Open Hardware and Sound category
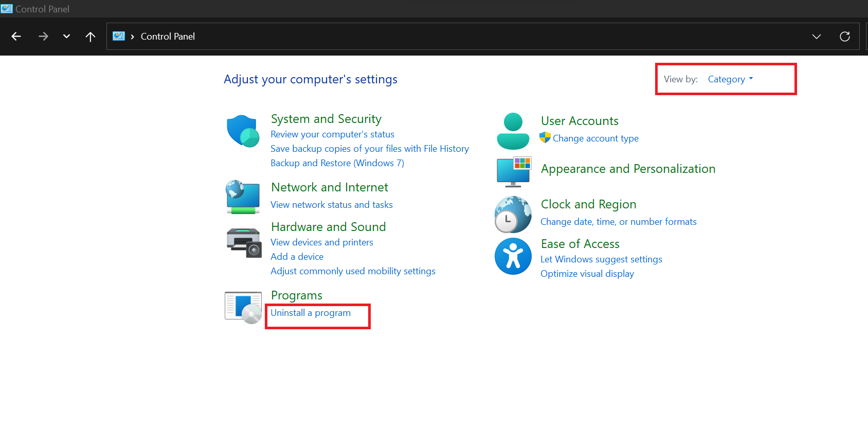868x426 pixels. [328, 227]
